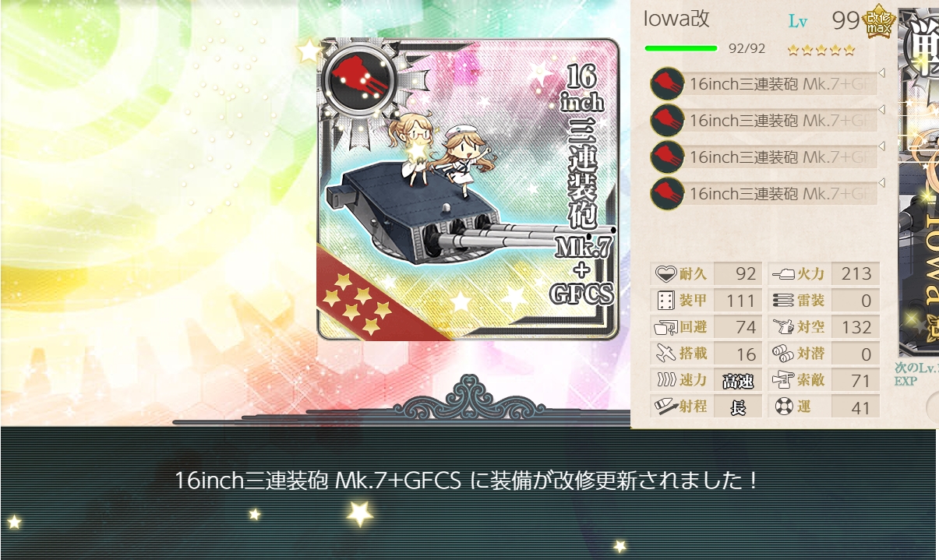Expand the arrow on first equipment slot
The width and height of the screenshot is (939, 560).
point(882,73)
